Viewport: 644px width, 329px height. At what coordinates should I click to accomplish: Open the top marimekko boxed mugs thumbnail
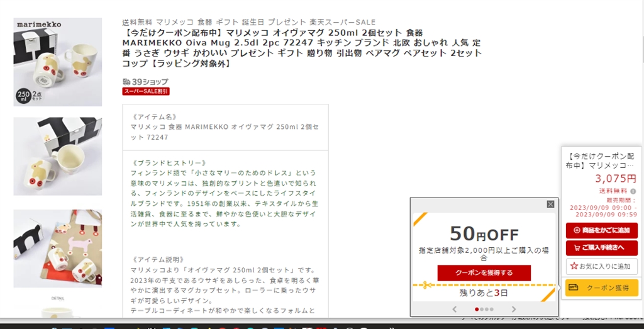57,62
